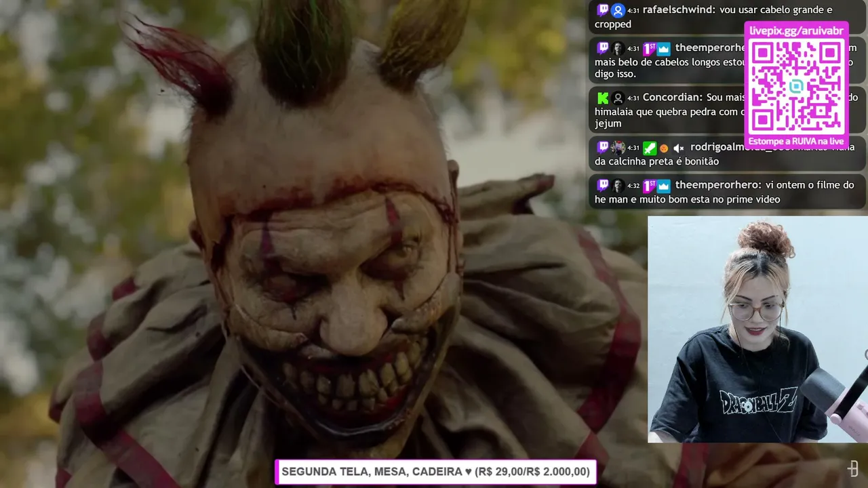Click the message 'vou usar cabelo grande e cropped'
868x488 pixels.
[x=713, y=17]
